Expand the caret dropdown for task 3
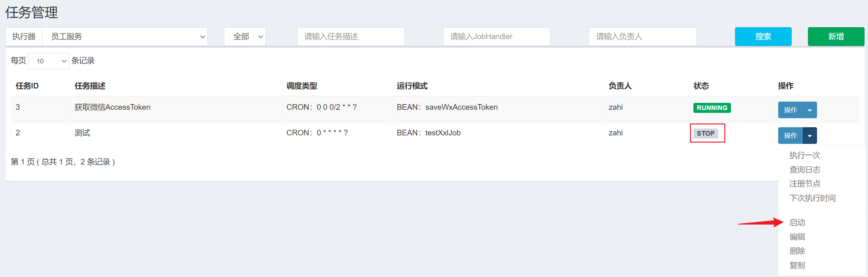Screen dimensions: 868x277 pyautogui.click(x=810, y=110)
